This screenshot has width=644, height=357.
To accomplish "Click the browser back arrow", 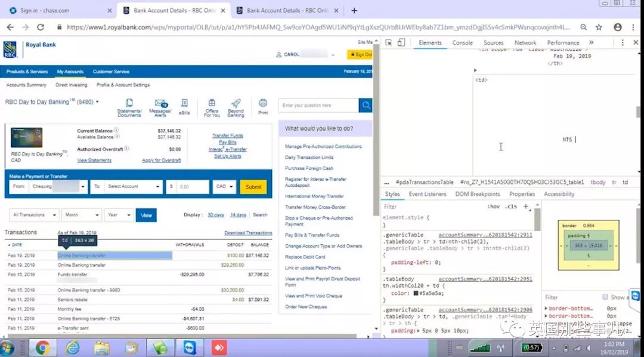I will pos(10,27).
